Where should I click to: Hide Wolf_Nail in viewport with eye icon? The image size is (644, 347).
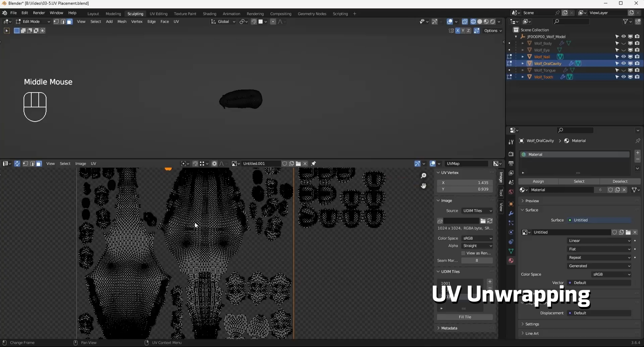tap(623, 57)
